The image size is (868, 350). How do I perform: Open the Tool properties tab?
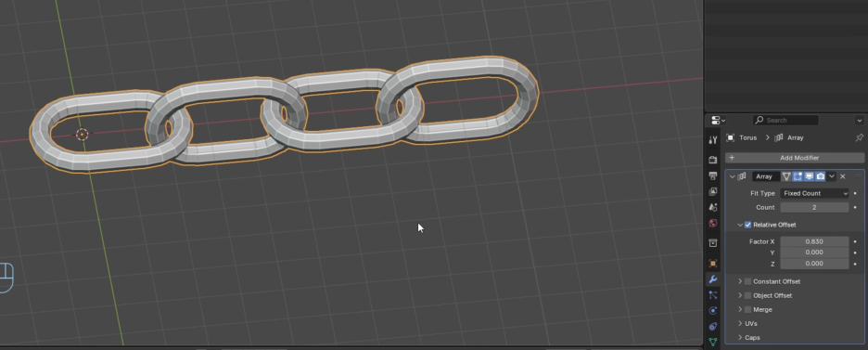pos(713,140)
